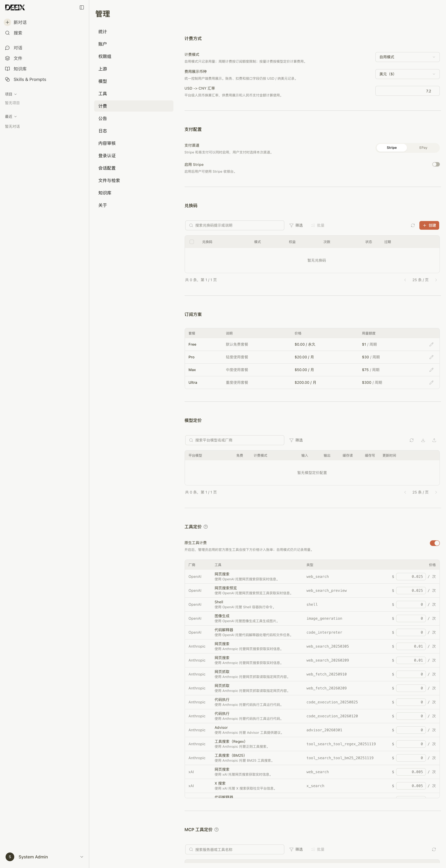Collapse the sidebar panel icon
The width and height of the screenshot is (446, 868).
(81, 7)
